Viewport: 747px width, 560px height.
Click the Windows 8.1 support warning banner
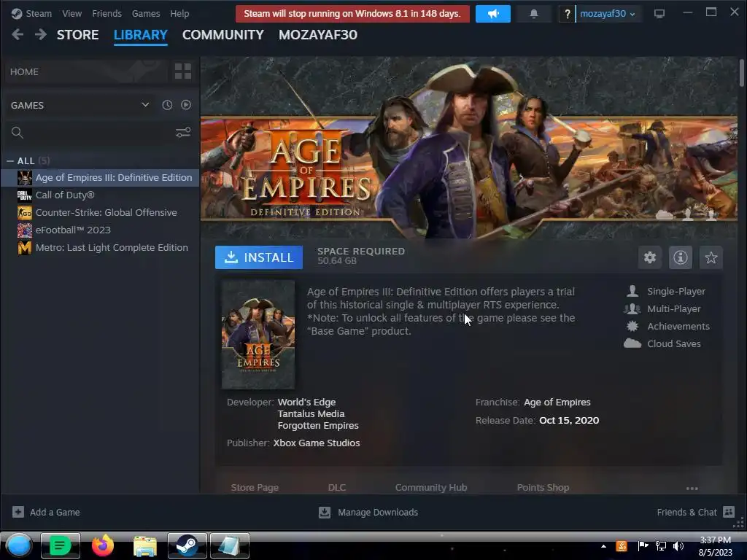352,13
